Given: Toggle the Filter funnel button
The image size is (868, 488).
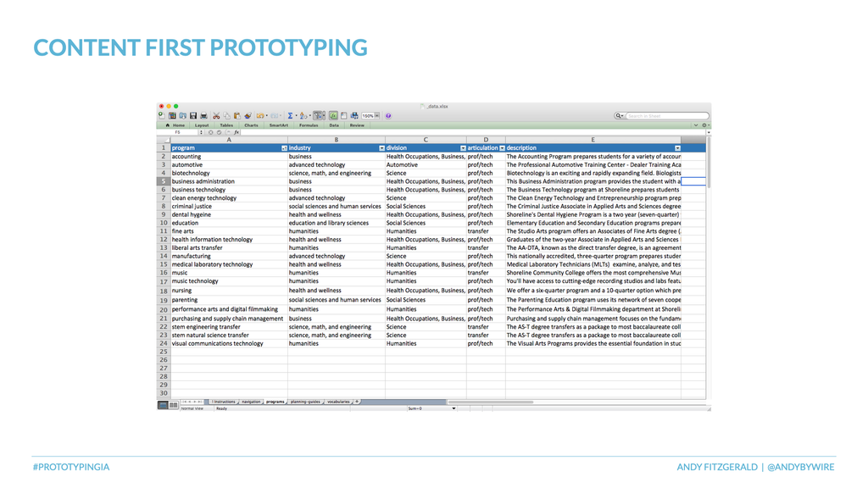Looking at the screenshot, I should pos(319,115).
